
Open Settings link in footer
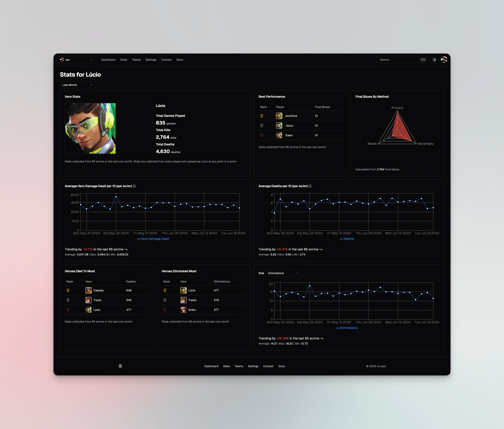253,366
